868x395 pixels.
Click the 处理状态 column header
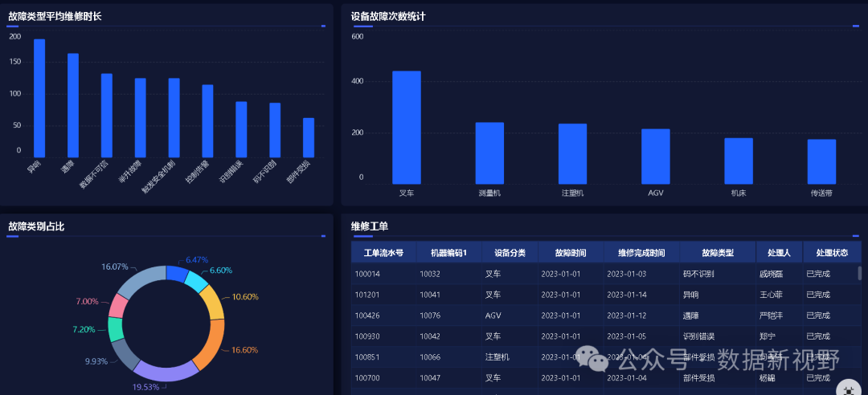832,253
